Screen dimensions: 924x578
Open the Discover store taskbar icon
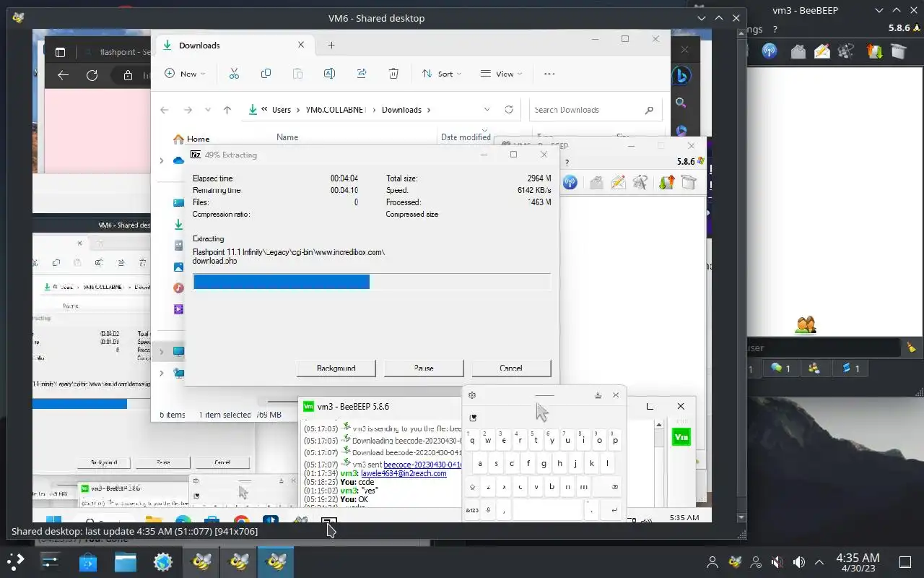[88, 561]
